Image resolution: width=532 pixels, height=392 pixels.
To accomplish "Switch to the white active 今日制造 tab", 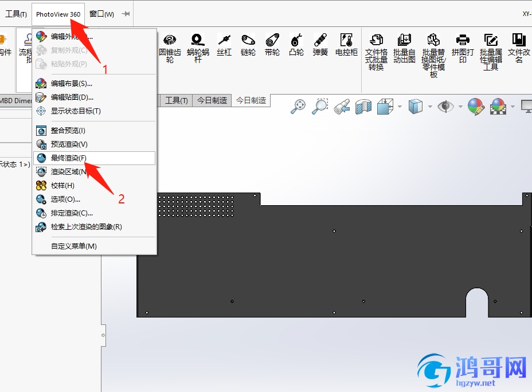I will point(251,101).
